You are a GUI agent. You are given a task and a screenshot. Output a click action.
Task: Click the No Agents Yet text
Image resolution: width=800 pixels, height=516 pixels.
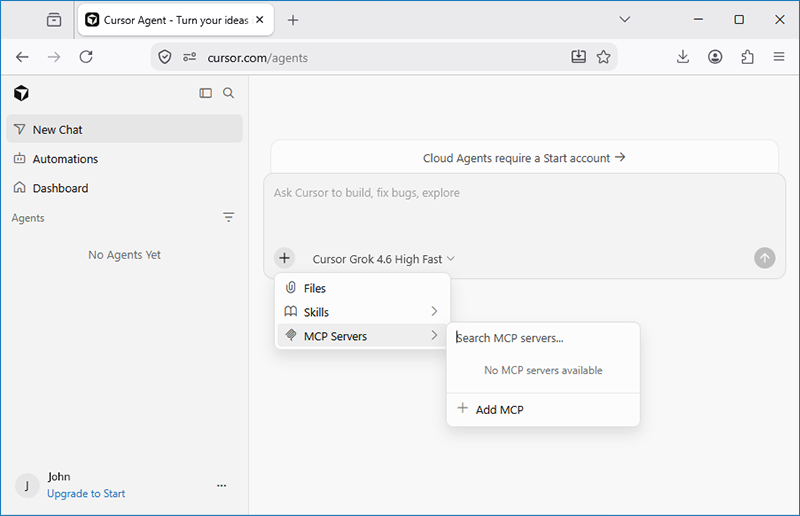click(124, 255)
